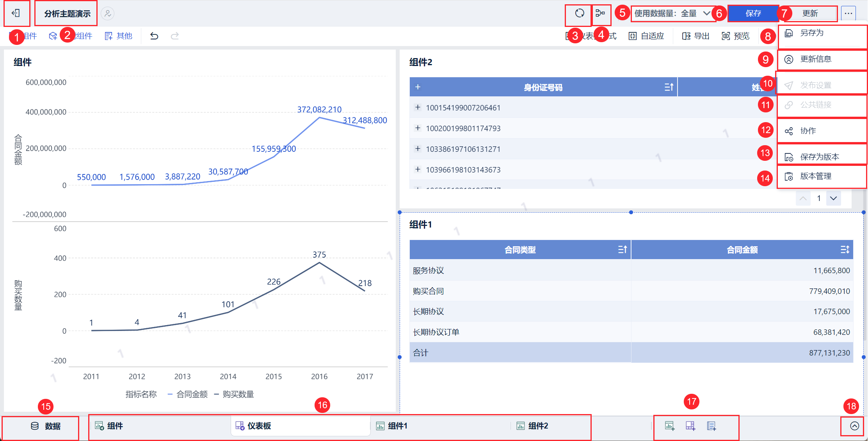Viewport: 868px width, 441px height.
Task: Click the 合计 total row label
Action: (x=420, y=353)
